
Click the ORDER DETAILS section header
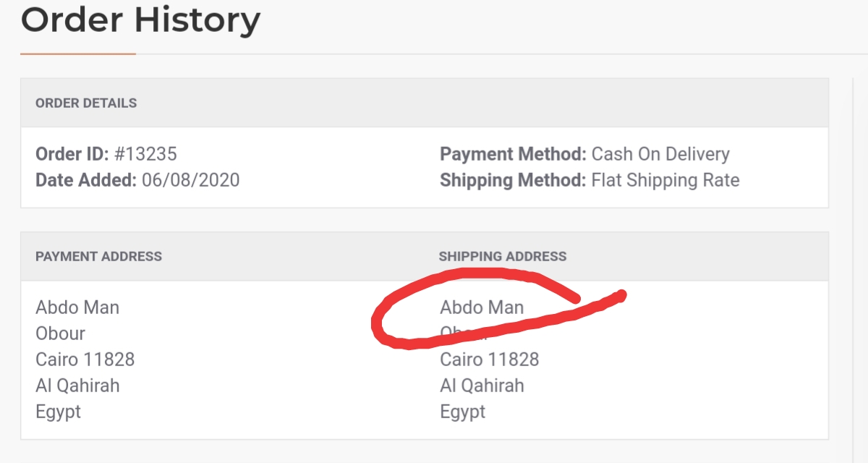(x=86, y=103)
